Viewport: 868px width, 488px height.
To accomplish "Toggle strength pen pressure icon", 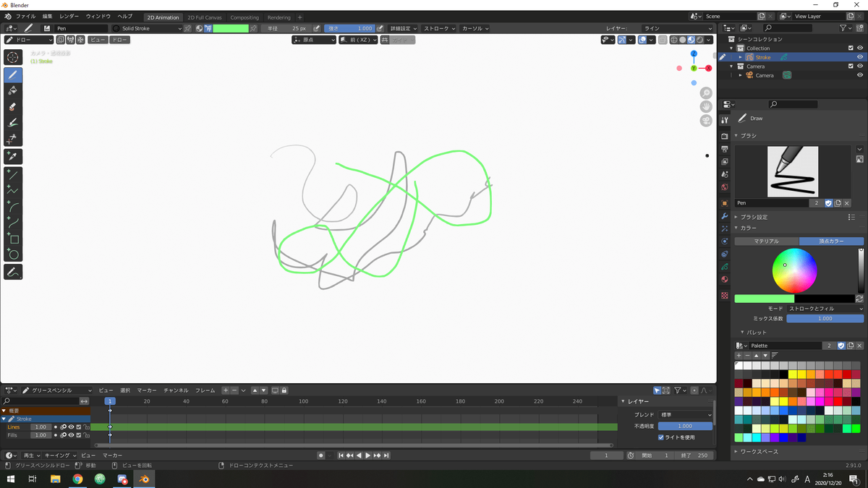I will point(380,28).
